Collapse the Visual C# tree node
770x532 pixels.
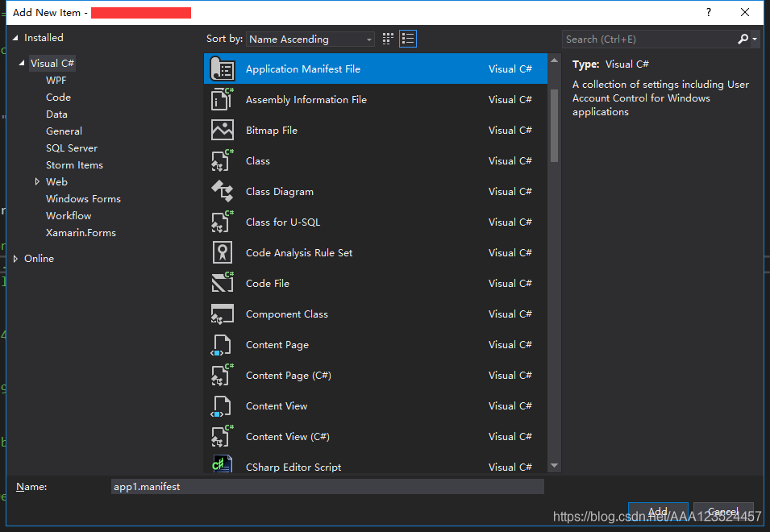click(x=22, y=63)
